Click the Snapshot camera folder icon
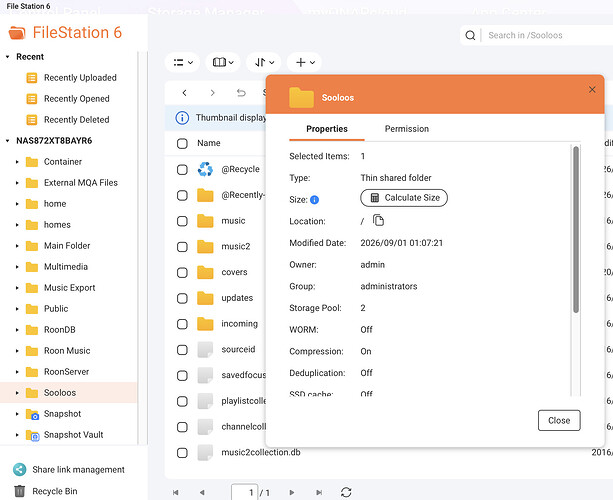 [x=32, y=414]
